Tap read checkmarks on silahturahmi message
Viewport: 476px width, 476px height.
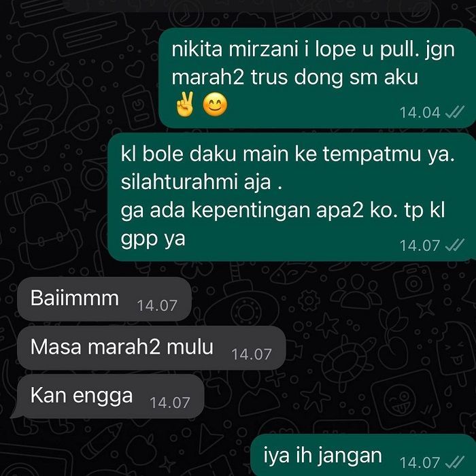click(x=454, y=245)
